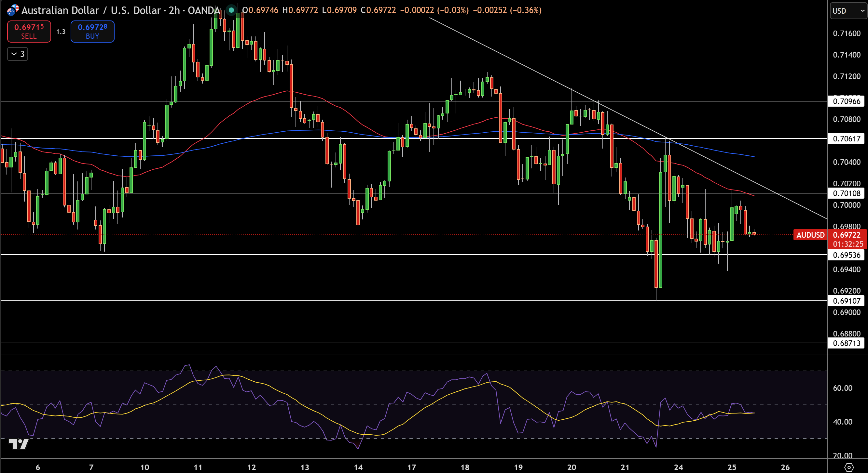Image resolution: width=868 pixels, height=473 pixels.
Task: Click the SELL 0.69715 button
Action: point(29,31)
